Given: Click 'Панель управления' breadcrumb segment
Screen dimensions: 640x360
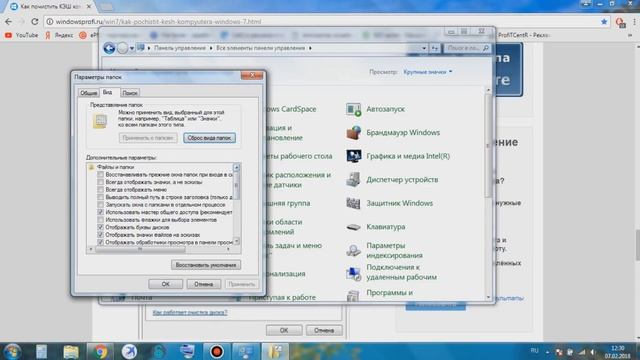Looking at the screenshot, I should [x=180, y=48].
